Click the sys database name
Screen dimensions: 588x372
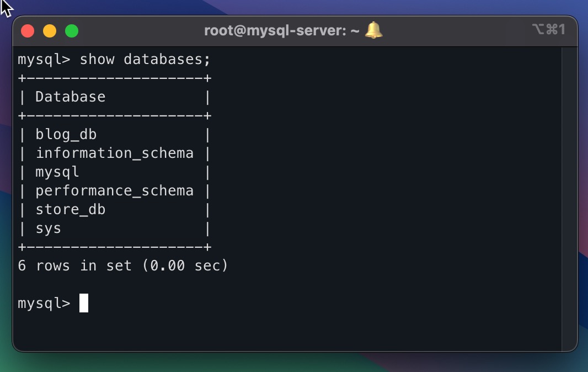49,228
